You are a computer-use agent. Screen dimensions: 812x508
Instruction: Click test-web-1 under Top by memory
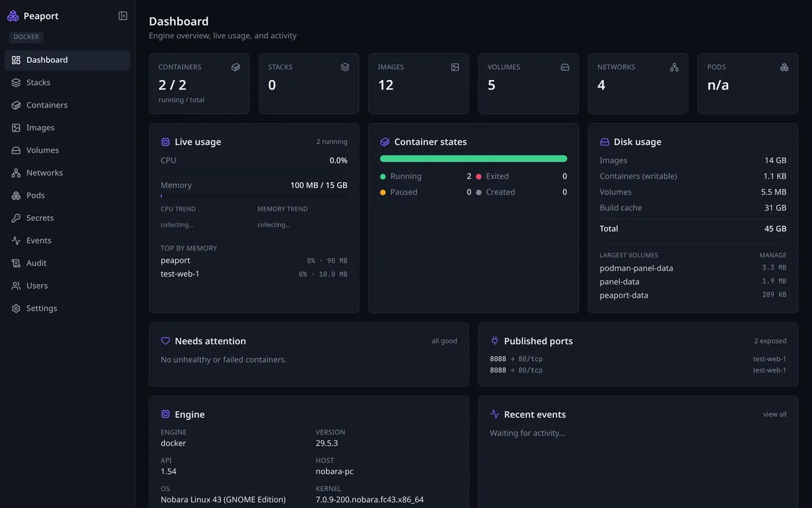tap(254, 274)
